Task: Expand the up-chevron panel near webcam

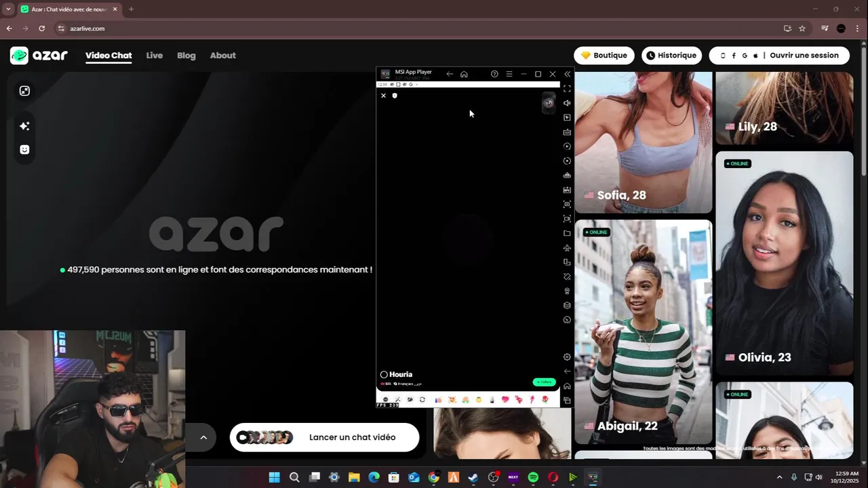Action: pos(203,437)
